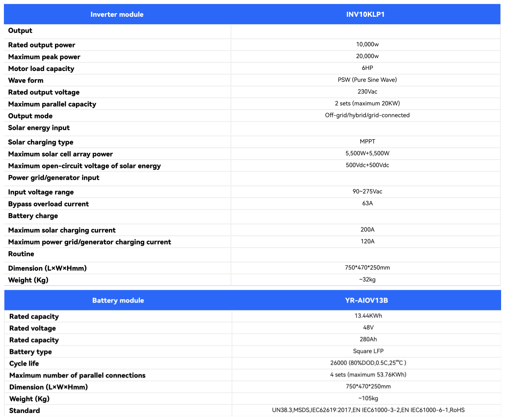Select the 90~275Vac input voltage value
The width and height of the screenshot is (505, 420).
pyautogui.click(x=367, y=191)
